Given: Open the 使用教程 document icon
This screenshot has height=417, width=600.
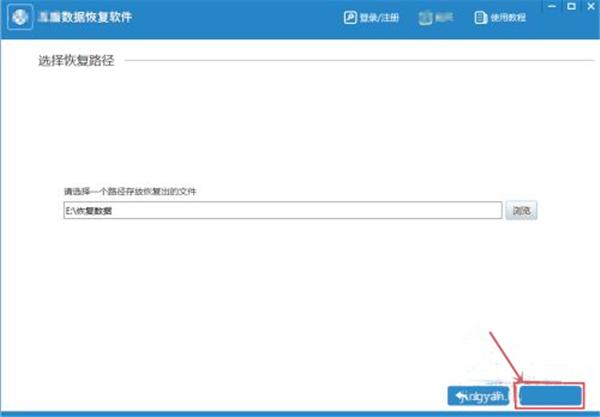Looking at the screenshot, I should point(481,18).
